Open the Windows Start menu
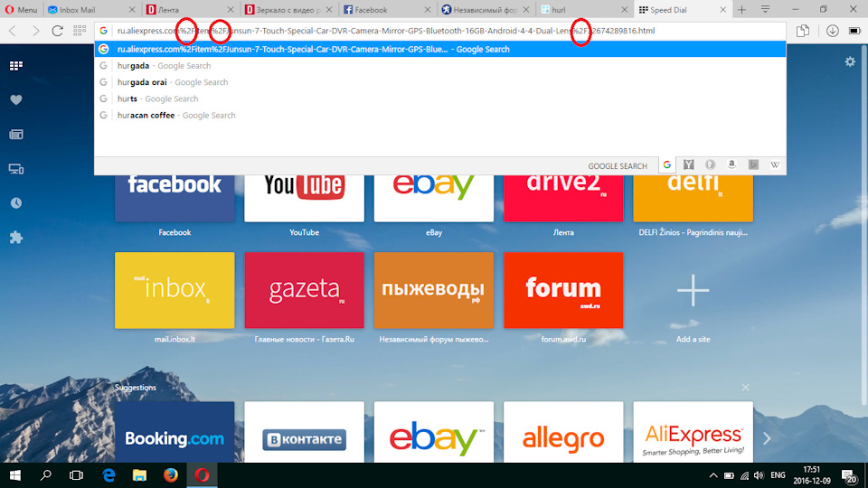This screenshot has width=868, height=488. 15,475
